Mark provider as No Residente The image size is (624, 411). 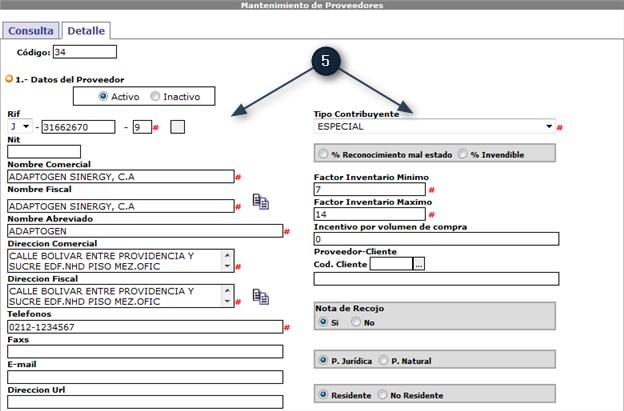point(382,394)
